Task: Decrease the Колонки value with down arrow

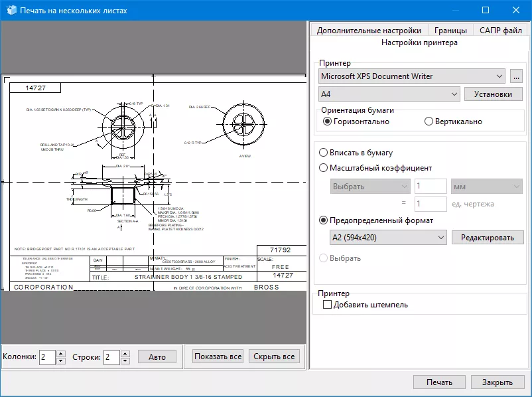Action: click(61, 360)
